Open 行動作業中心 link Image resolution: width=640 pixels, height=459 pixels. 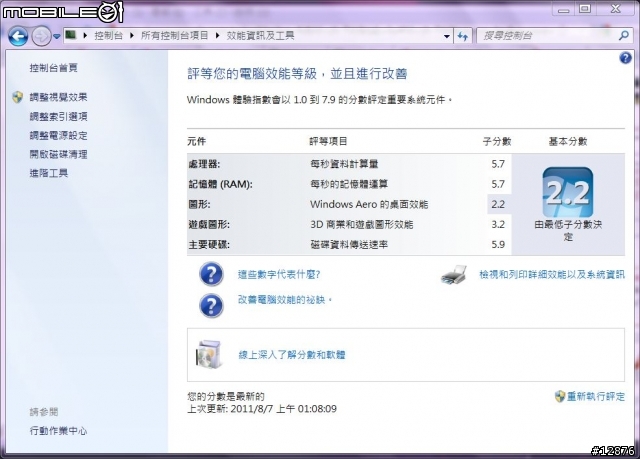[x=58, y=431]
